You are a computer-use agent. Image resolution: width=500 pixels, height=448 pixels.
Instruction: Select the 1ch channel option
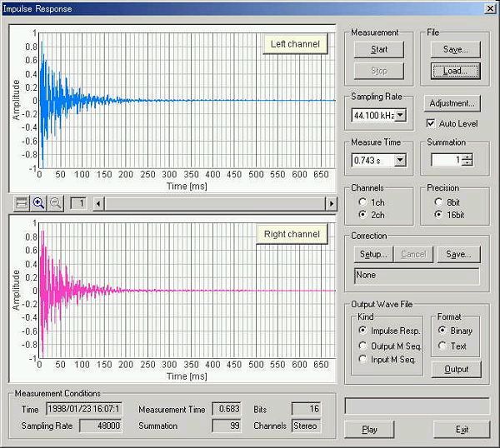362,202
